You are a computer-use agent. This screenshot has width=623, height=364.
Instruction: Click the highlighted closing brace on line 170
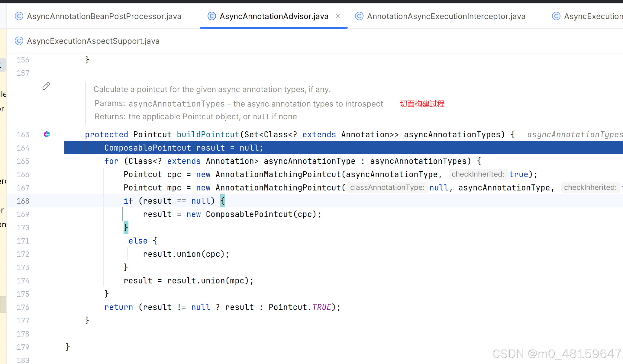(126, 227)
